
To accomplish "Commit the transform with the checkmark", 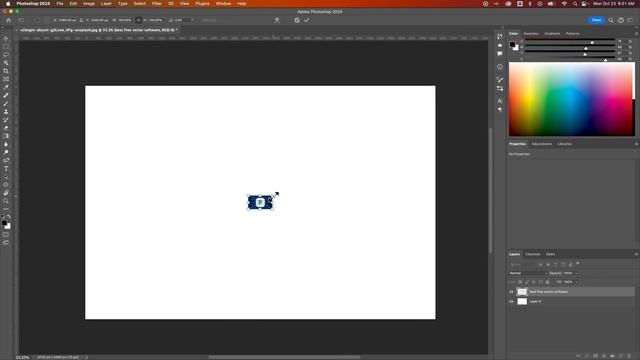I will pos(307,20).
